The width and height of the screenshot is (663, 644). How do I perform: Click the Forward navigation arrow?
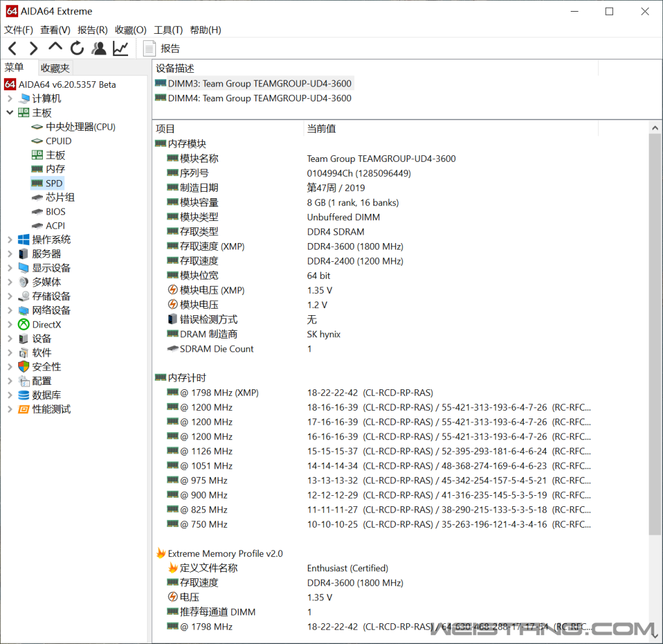coord(33,49)
